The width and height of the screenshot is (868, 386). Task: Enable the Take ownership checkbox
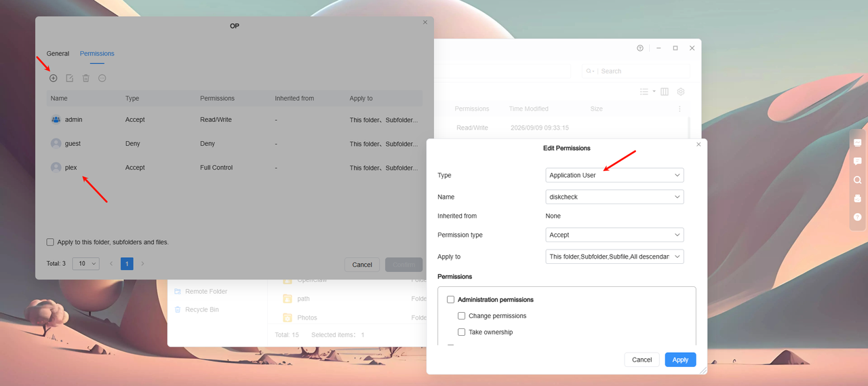[461, 332]
